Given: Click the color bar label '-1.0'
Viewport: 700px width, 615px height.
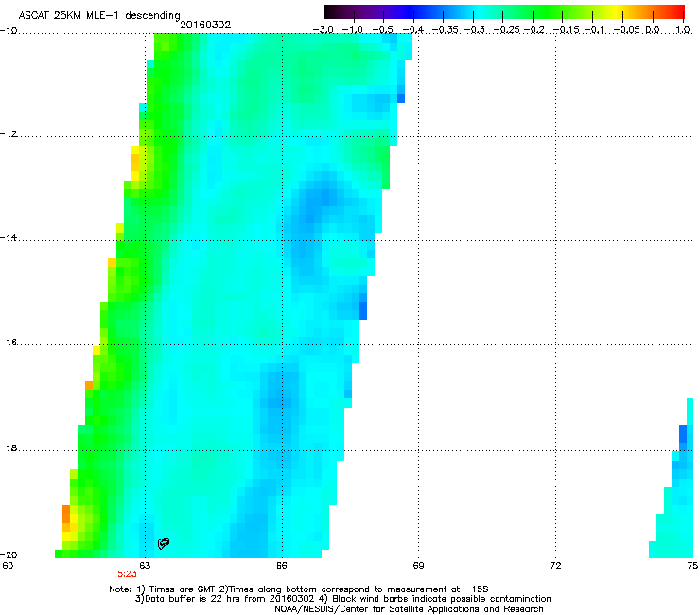Looking at the screenshot, I should click(353, 30).
